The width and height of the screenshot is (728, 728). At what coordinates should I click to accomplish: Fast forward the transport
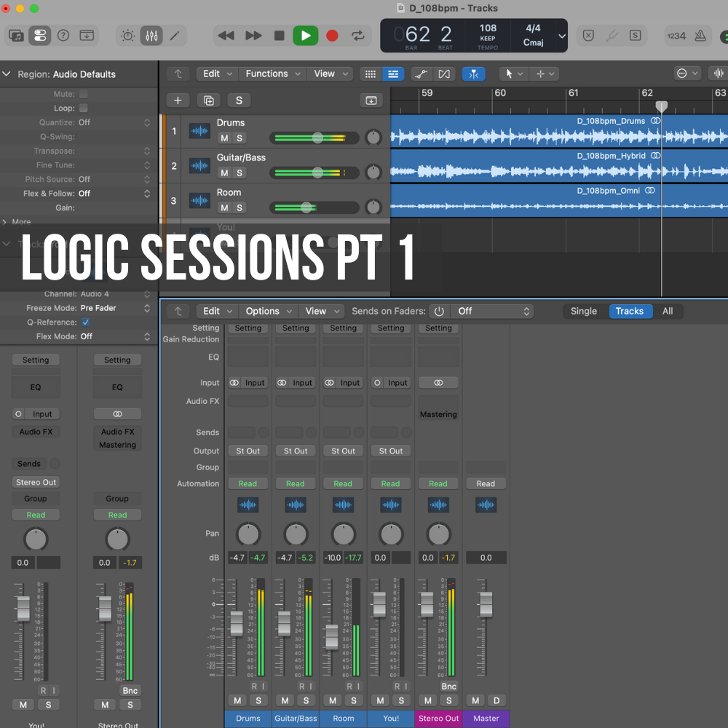tap(253, 36)
